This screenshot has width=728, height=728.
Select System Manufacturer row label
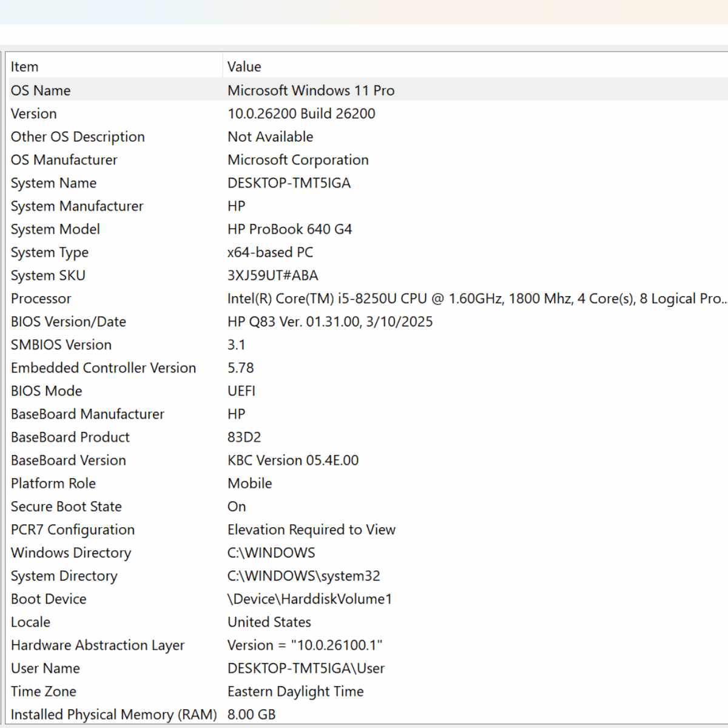point(77,206)
